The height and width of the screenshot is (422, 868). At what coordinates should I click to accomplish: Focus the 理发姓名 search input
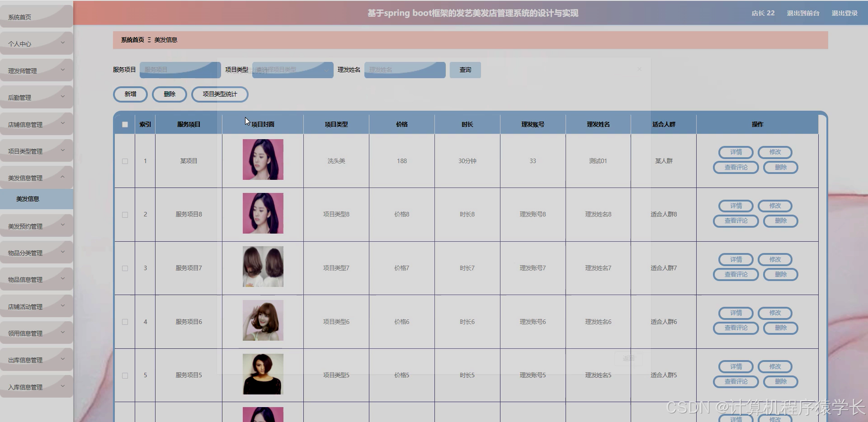click(405, 70)
